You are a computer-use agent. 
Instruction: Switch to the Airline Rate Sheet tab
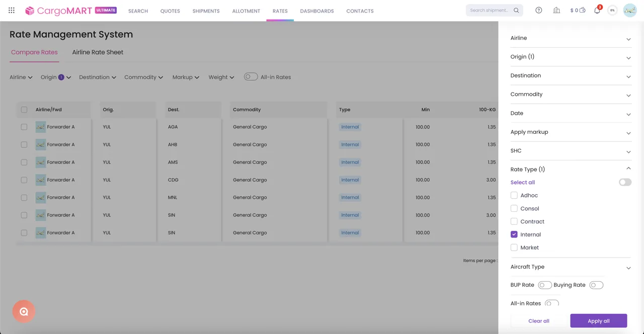pos(98,52)
